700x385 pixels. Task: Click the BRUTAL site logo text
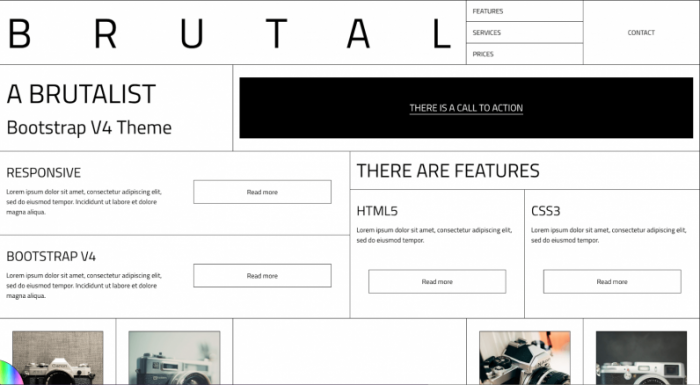coord(230,34)
